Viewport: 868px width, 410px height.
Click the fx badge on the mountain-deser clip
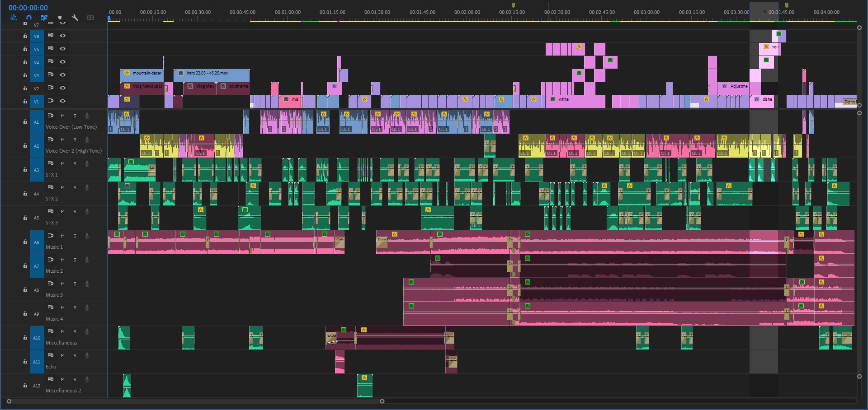(x=127, y=73)
